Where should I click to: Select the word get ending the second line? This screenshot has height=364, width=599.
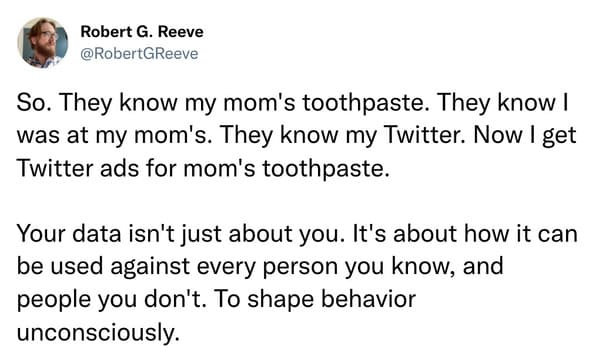point(559,137)
